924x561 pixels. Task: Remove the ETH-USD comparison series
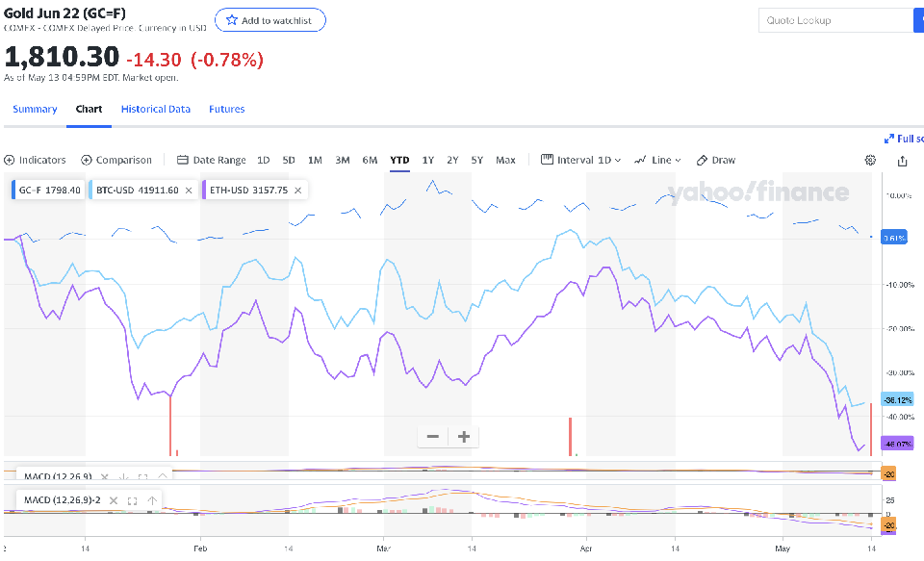pos(298,191)
